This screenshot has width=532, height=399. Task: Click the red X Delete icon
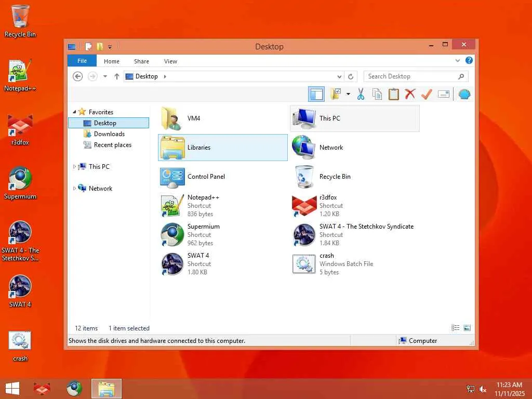[410, 94]
